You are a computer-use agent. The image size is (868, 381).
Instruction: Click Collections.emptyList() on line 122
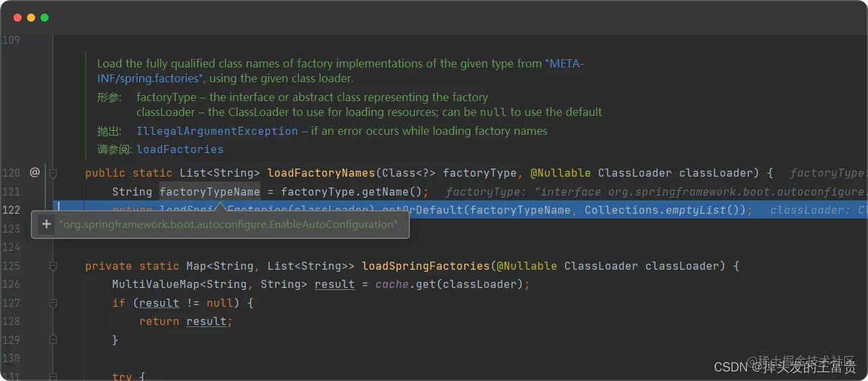665,210
